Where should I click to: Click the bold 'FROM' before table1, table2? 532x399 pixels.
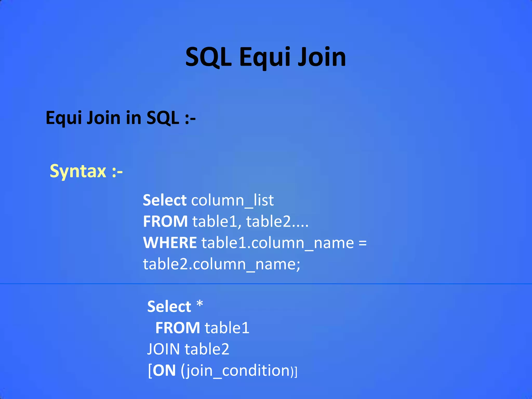[165, 222]
